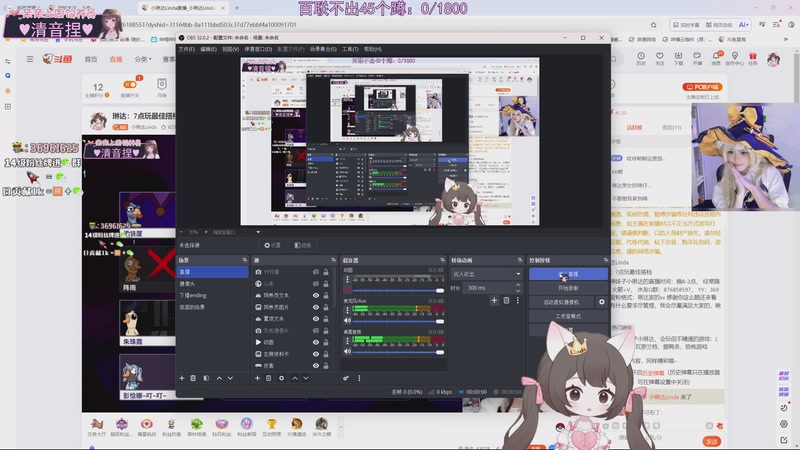Open preview scaling dropdown in OBS

click(x=258, y=232)
